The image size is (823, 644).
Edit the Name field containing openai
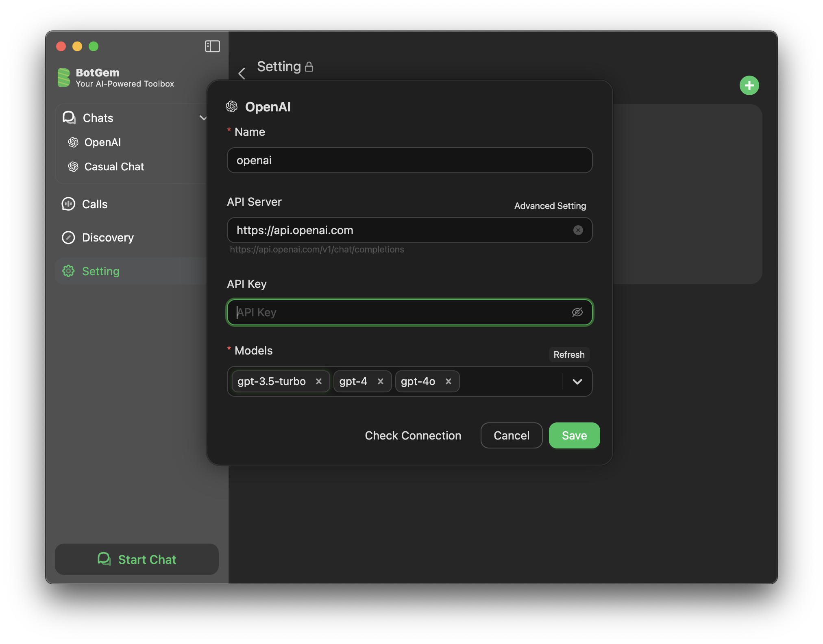coord(409,160)
